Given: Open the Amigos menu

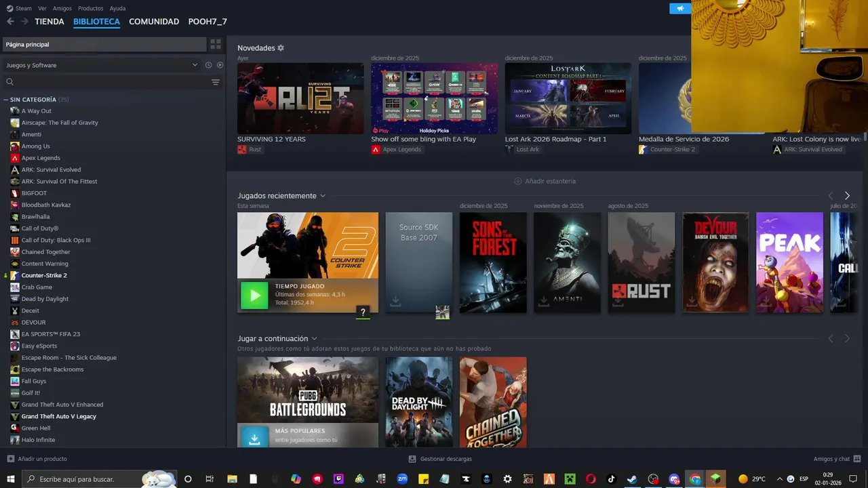Looking at the screenshot, I should click(62, 8).
